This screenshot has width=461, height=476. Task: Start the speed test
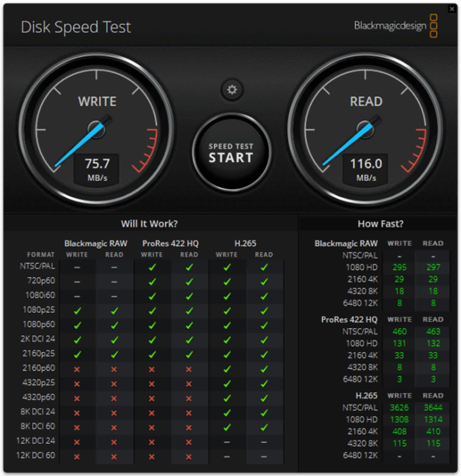pos(231,153)
